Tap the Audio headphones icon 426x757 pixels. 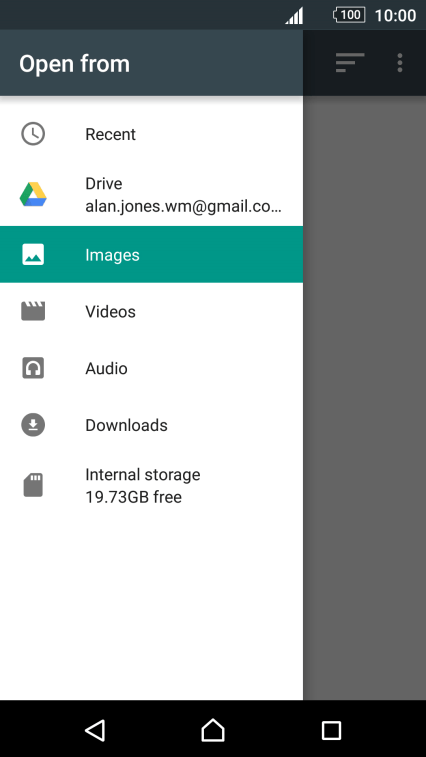coord(33,368)
